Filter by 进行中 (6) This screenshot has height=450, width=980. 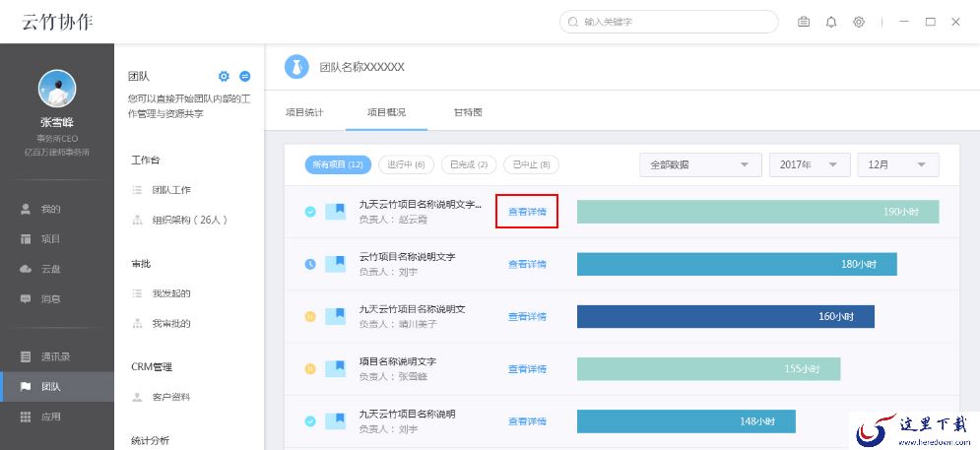(406, 165)
